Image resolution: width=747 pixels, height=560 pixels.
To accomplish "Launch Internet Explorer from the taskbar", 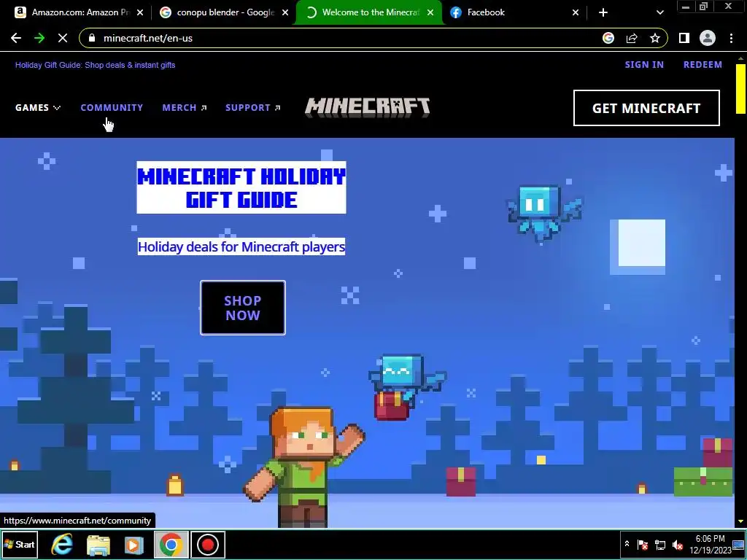I will (62, 544).
